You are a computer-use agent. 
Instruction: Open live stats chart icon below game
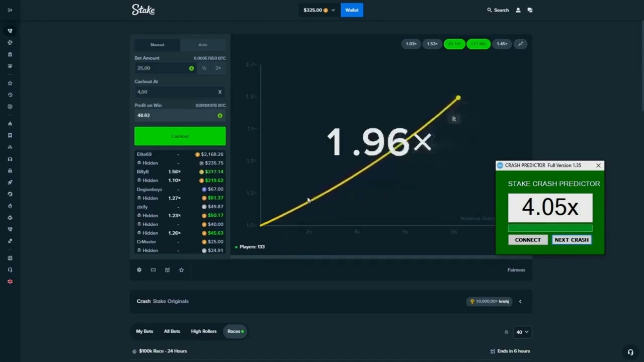(168, 270)
